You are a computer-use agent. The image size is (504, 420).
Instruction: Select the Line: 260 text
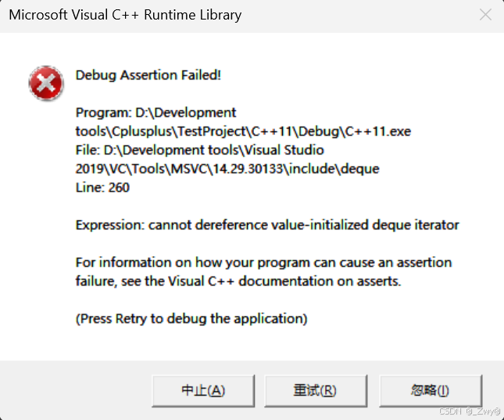[x=102, y=187]
